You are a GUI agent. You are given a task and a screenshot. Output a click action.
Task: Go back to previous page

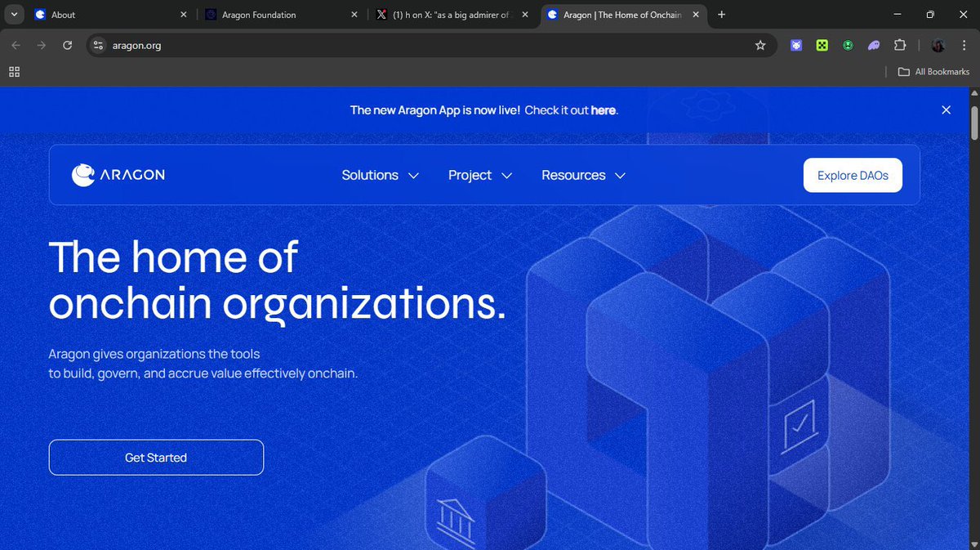16,46
